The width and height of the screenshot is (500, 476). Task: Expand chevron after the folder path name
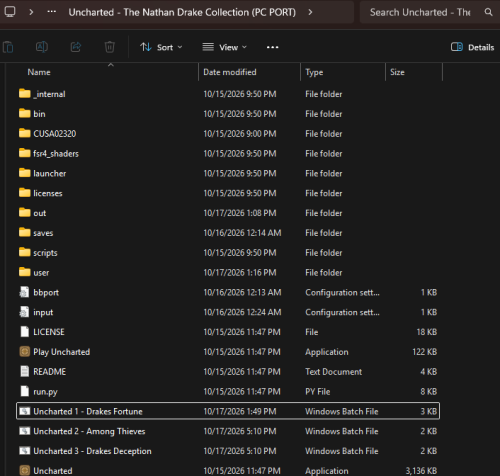(310, 12)
